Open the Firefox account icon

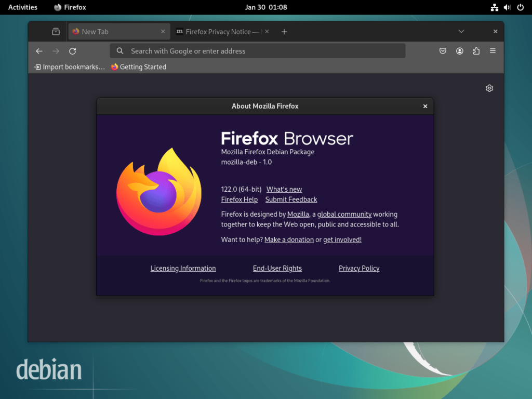460,51
